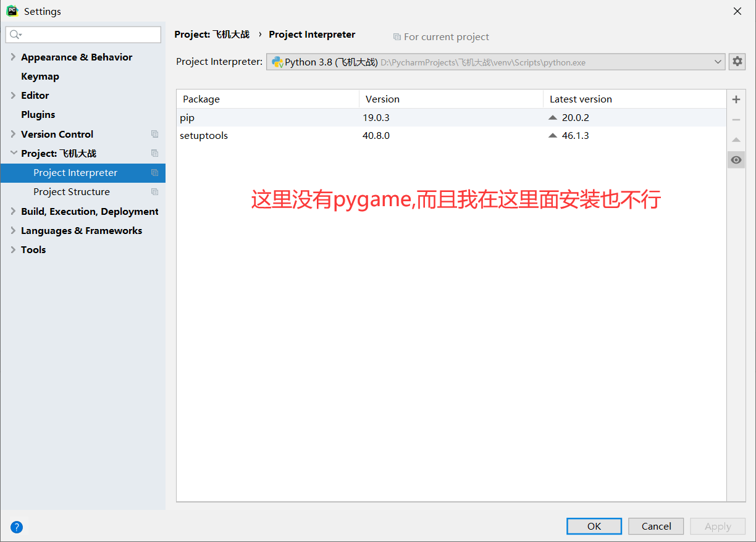The width and height of the screenshot is (756, 542).
Task: Collapse the Project: 飞机大战 section
Action: click(13, 153)
